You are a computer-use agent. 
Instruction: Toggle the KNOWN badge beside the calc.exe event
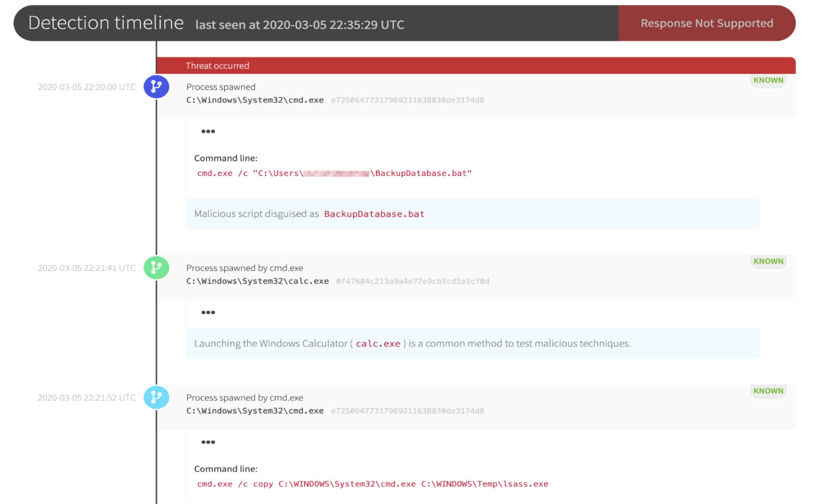[x=768, y=261]
